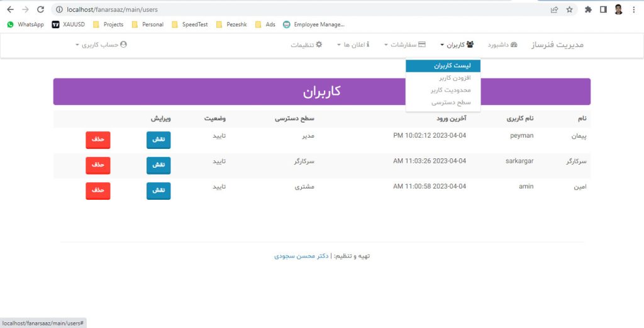Select افزودن کاربر from users menu
This screenshot has width=644, height=328.
point(443,77)
